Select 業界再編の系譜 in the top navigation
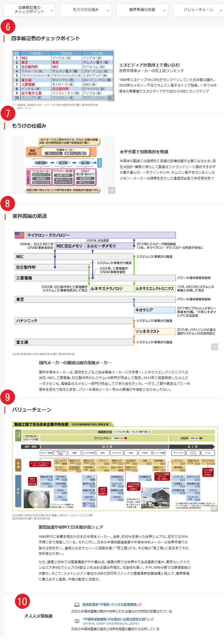Image resolution: width=224 pixels, height=644 pixels. point(142,10)
